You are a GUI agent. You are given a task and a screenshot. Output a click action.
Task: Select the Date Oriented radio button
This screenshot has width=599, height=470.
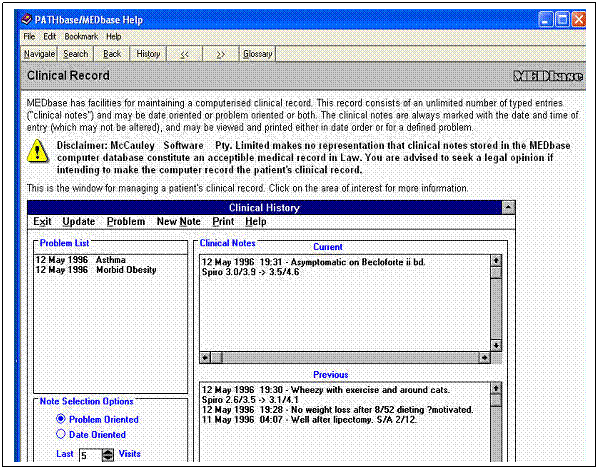pos(61,434)
